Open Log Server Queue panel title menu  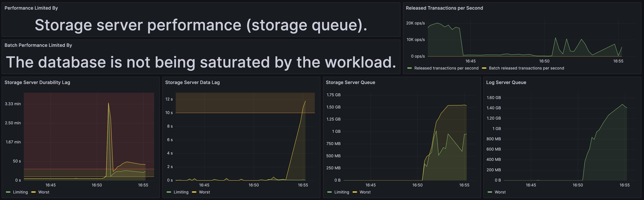[506, 82]
